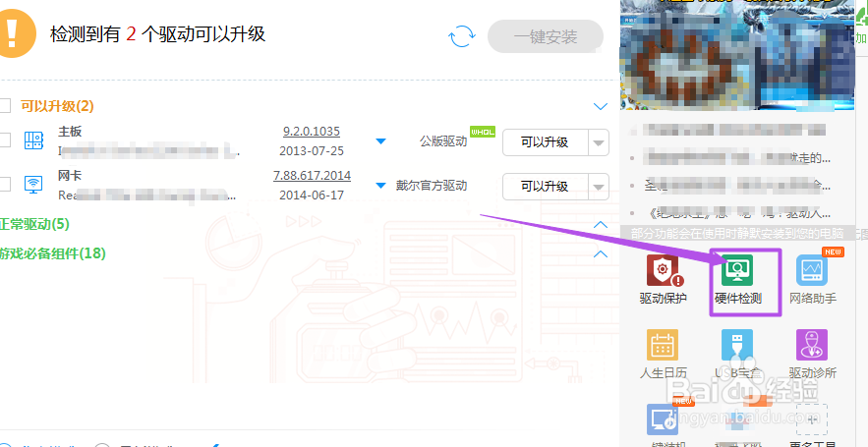Click the 主板 device name label
Image resolution: width=868 pixels, height=447 pixels.
[70, 132]
